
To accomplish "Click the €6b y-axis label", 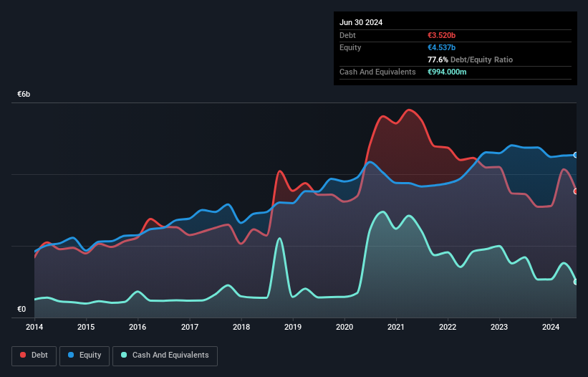I will tap(24, 94).
